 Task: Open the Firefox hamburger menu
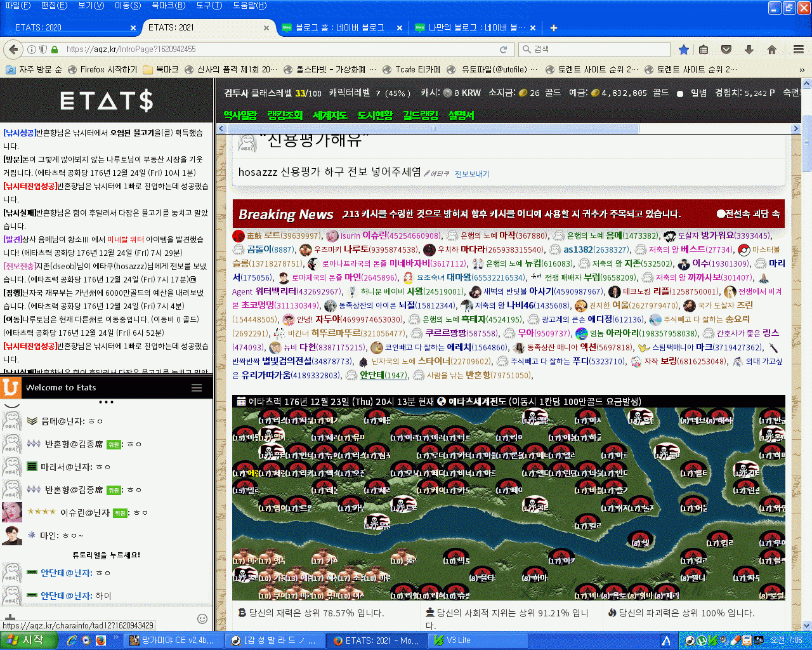[x=799, y=49]
